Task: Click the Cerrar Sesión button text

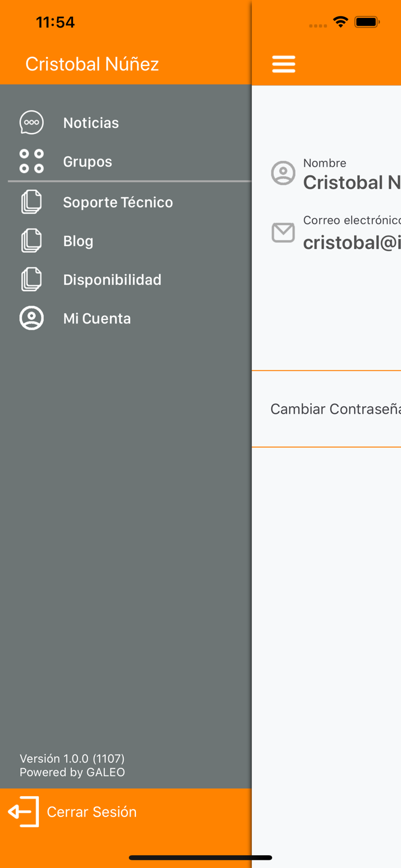Action: pos(91,812)
